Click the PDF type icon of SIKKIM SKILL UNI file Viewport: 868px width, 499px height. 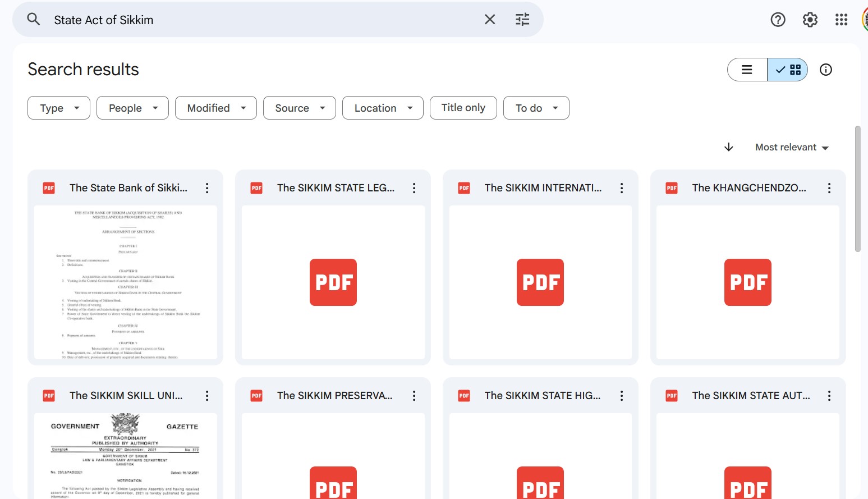pos(49,396)
